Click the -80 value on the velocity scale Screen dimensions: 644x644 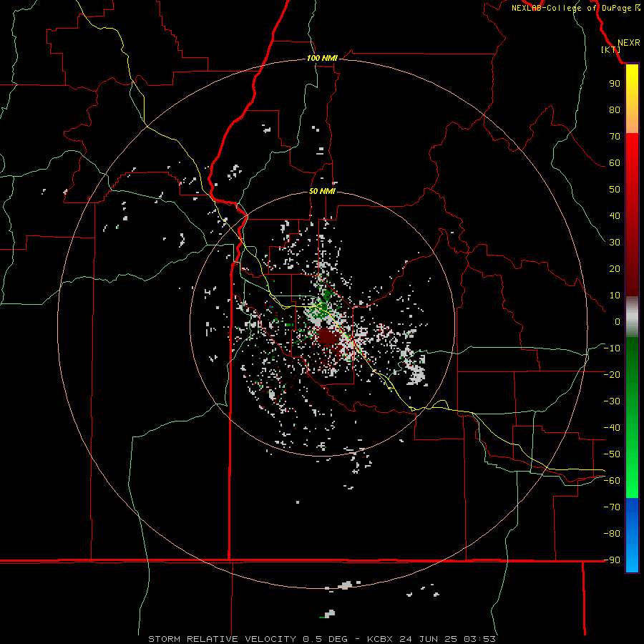click(612, 534)
